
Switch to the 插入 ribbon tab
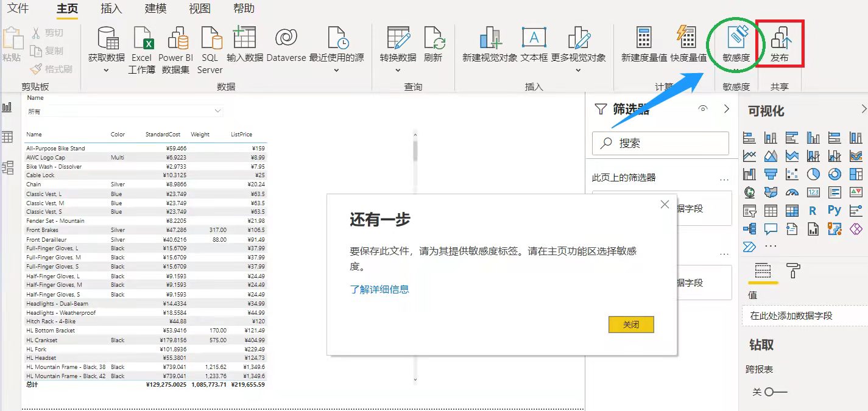point(111,9)
